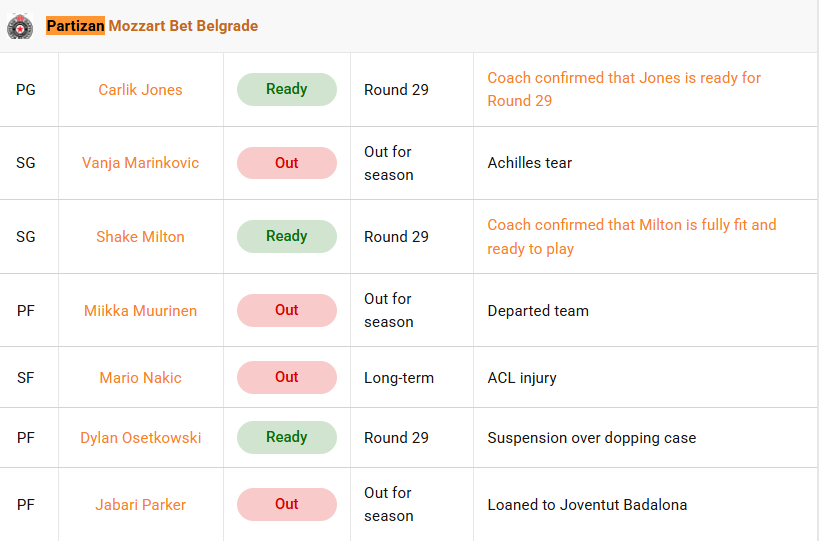Open Vanja Marinkovic player profile
Screen dimensions: 835x541
pos(140,163)
